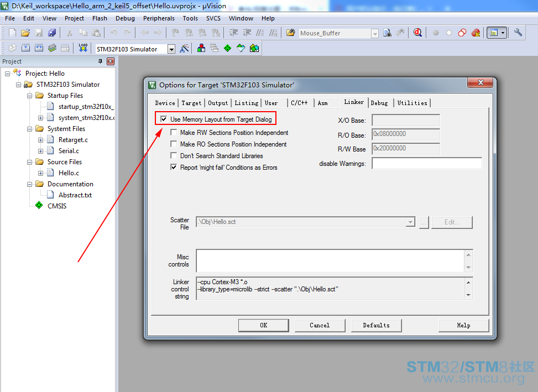Click the Save All disks icon

click(x=52, y=33)
